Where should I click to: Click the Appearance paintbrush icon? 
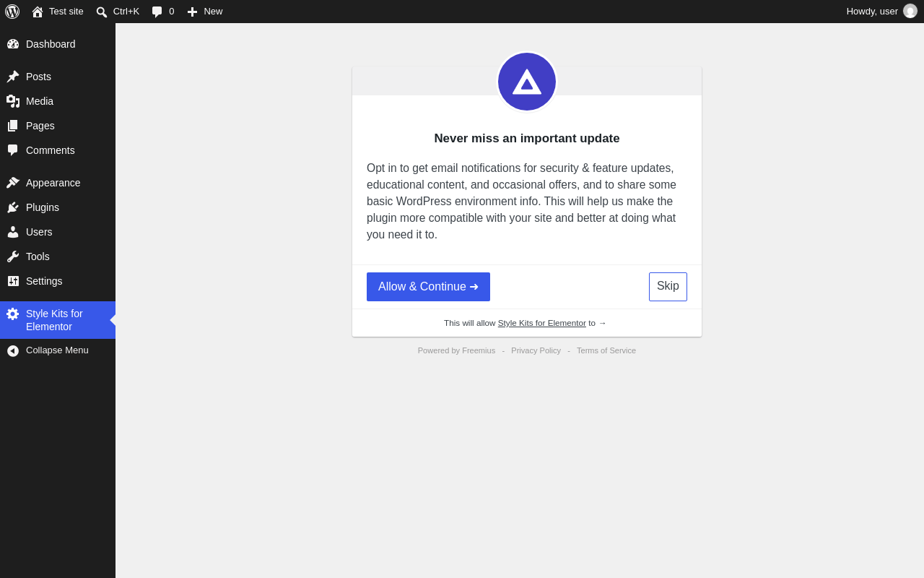tap(13, 183)
